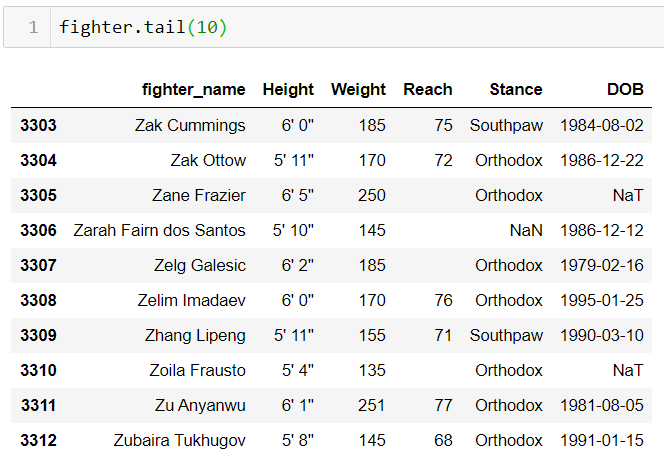Select the fighter_name column header
The width and height of the screenshot is (664, 466).
[x=194, y=90]
